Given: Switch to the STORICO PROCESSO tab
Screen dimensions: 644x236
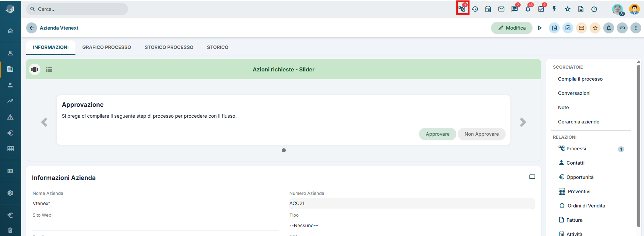Looking at the screenshot, I should coord(169,47).
